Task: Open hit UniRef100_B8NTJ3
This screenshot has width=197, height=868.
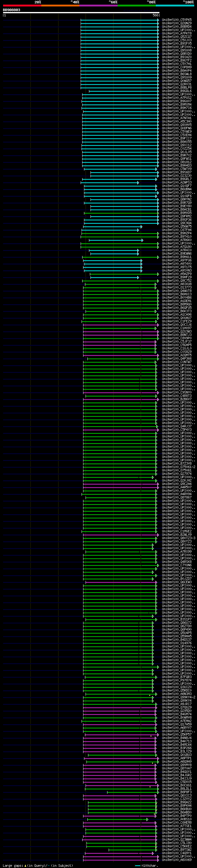Action: tap(177, 335)
